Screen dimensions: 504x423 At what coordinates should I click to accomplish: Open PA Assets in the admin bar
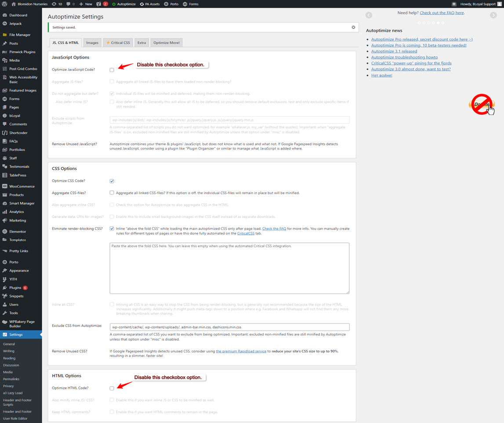pyautogui.click(x=150, y=4)
